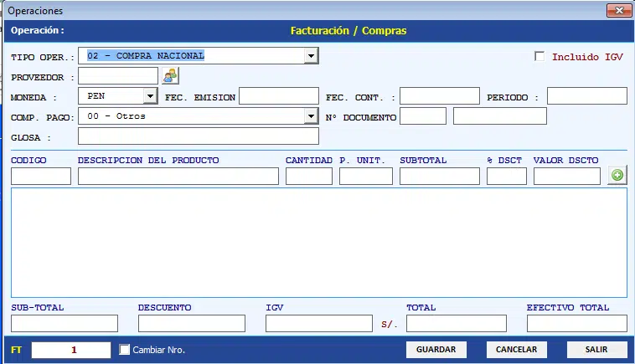Click the PROVEEDOR input field
Image resolution: width=635 pixels, height=364 pixels.
click(117, 76)
